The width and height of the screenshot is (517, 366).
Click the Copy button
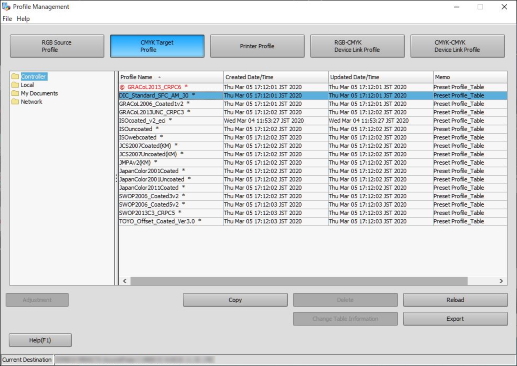235,300
